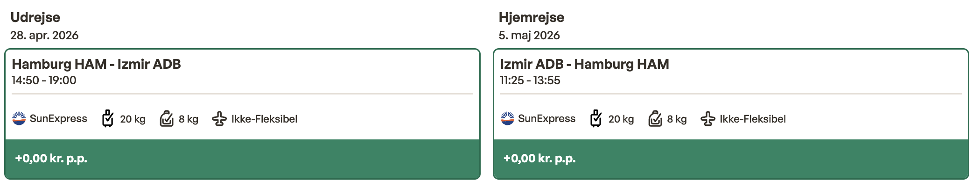
Task: Click return 20 kg baggage label
Action: tap(621, 119)
